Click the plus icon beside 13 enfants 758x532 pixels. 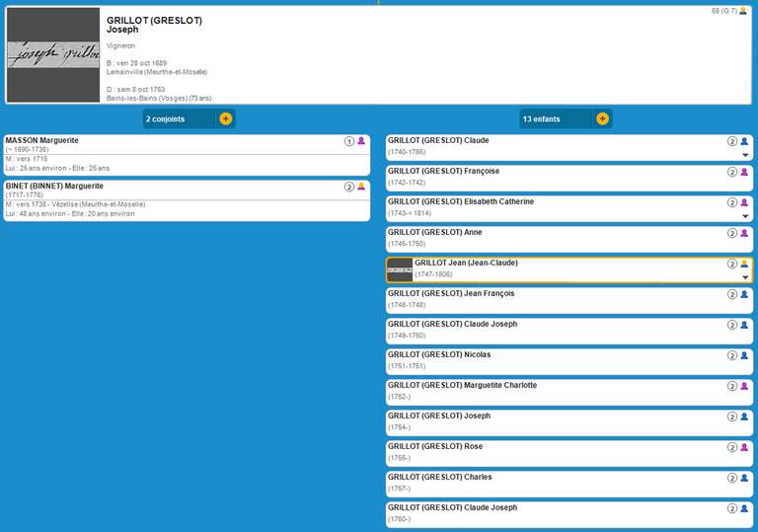point(602,118)
